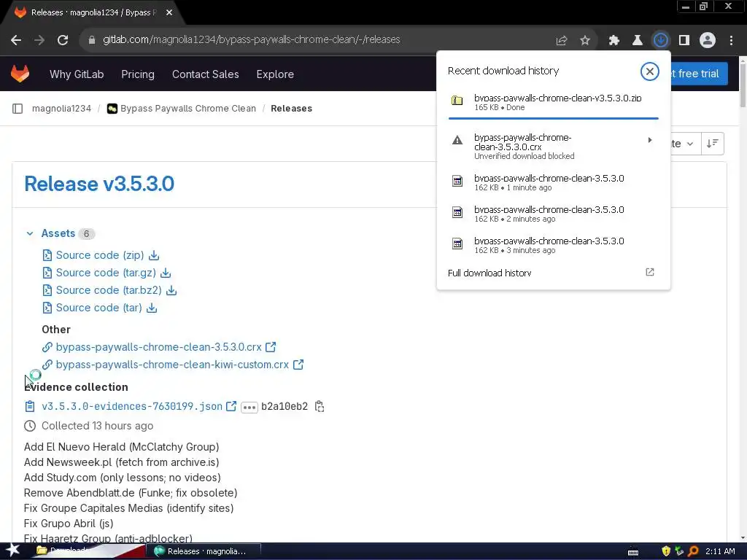
Task: Open v3.5.3.0-evidences-7630199.json link
Action: click(132, 406)
